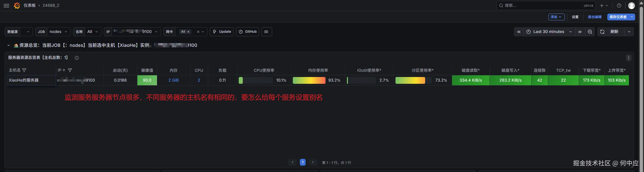Click the XiaoHe的服务器 hostname cell
The width and height of the screenshot is (644, 172).
[x=31, y=80]
